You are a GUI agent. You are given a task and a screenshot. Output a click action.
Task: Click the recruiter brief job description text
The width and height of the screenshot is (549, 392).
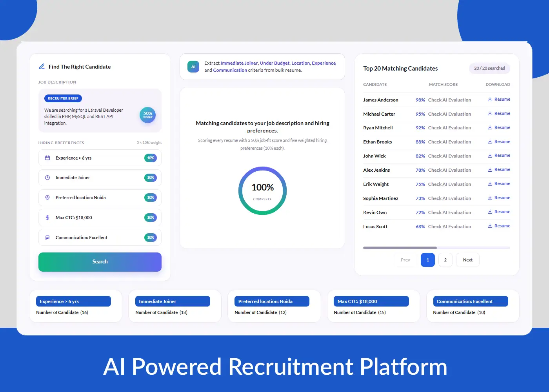[x=84, y=117]
